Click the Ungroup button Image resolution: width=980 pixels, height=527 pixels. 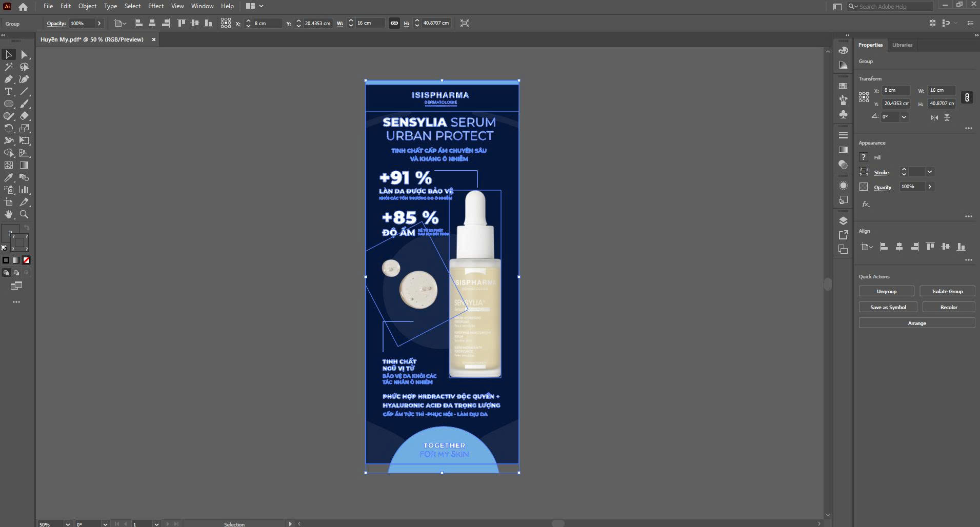click(887, 291)
